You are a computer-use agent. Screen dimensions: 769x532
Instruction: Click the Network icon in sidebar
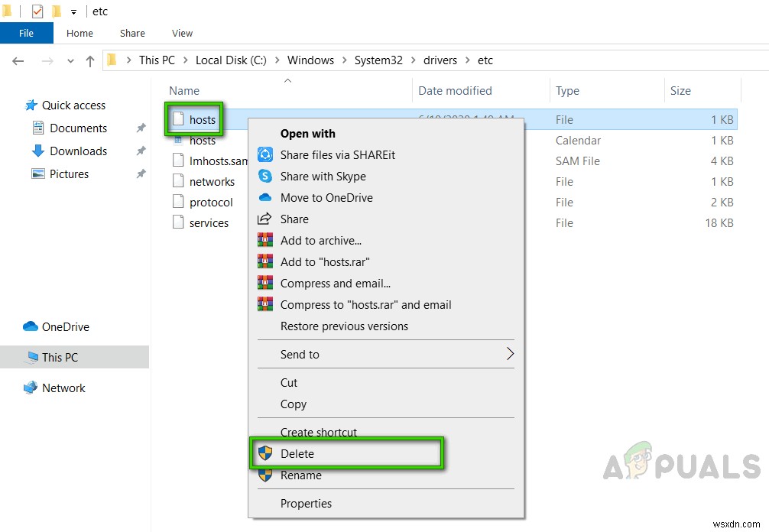click(x=31, y=388)
